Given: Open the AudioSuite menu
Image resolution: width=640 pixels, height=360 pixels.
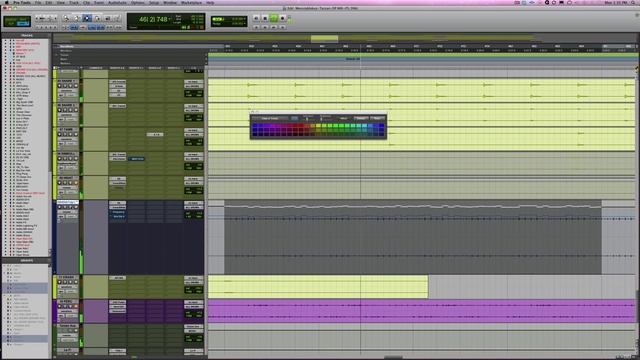Looking at the screenshot, I should (117, 2).
